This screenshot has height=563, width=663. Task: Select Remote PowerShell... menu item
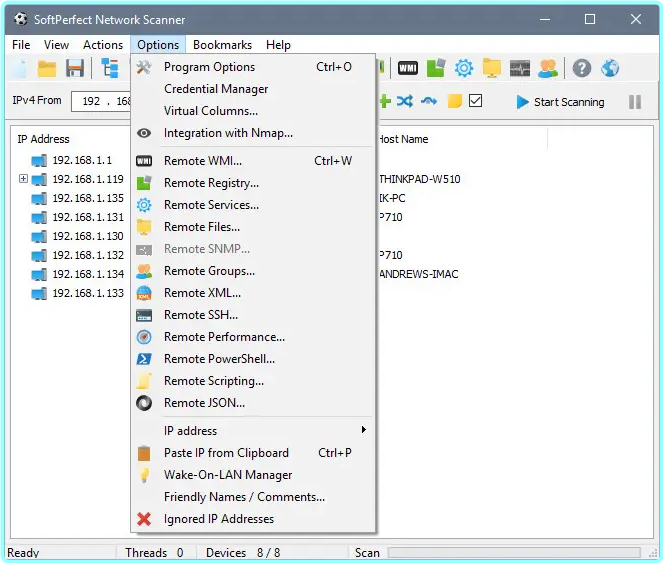point(253,359)
